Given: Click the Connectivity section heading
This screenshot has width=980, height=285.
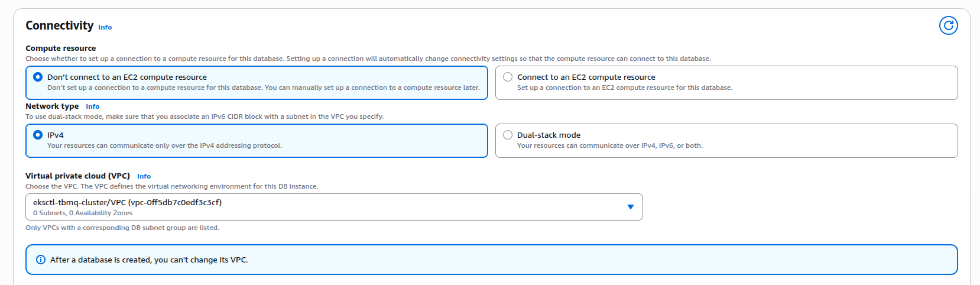Looking at the screenshot, I should (x=59, y=25).
